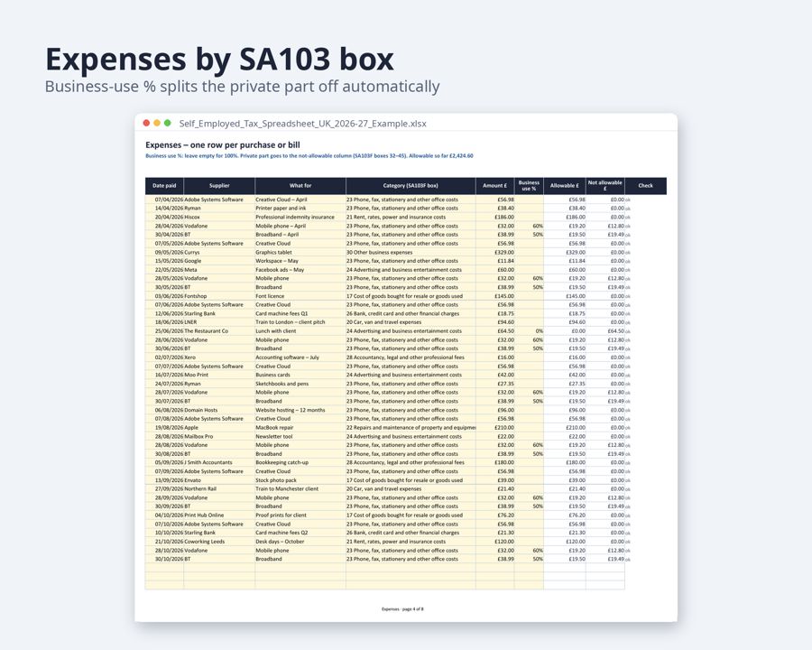Select the 'Date paid' column header
The width and height of the screenshot is (812, 650).
pyautogui.click(x=165, y=186)
